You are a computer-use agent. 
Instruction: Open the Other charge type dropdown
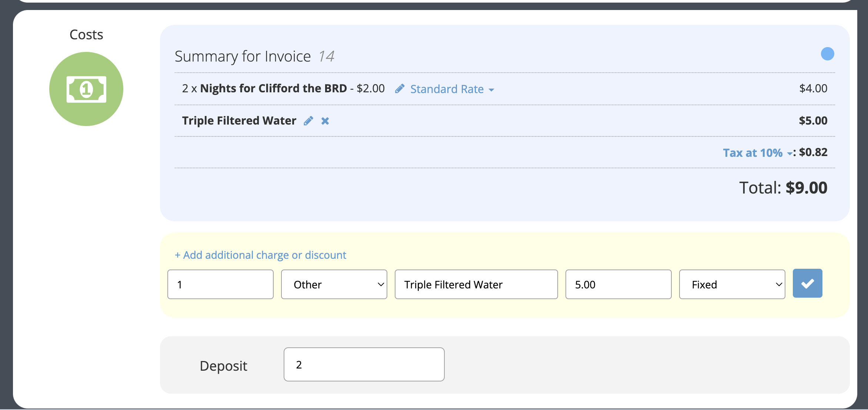point(334,284)
